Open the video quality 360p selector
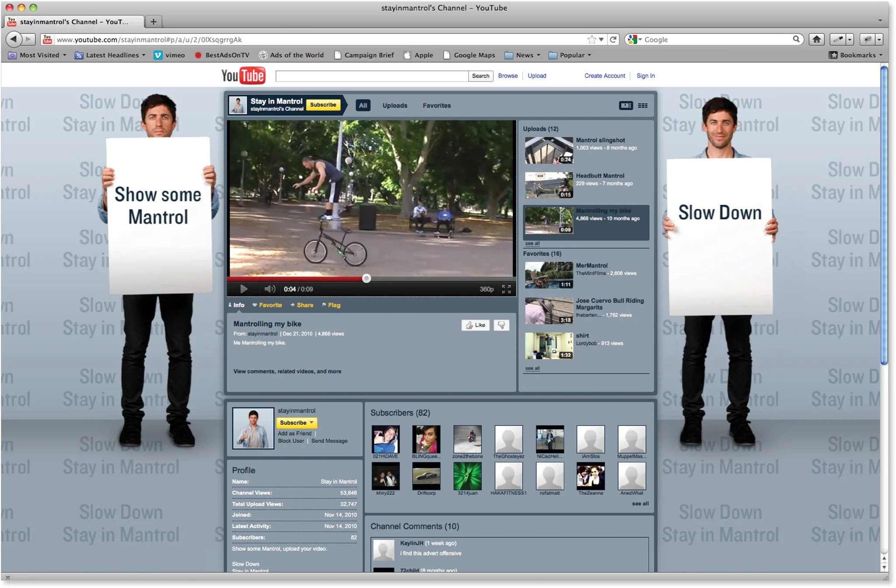Image resolution: width=896 pixels, height=588 pixels. click(486, 289)
